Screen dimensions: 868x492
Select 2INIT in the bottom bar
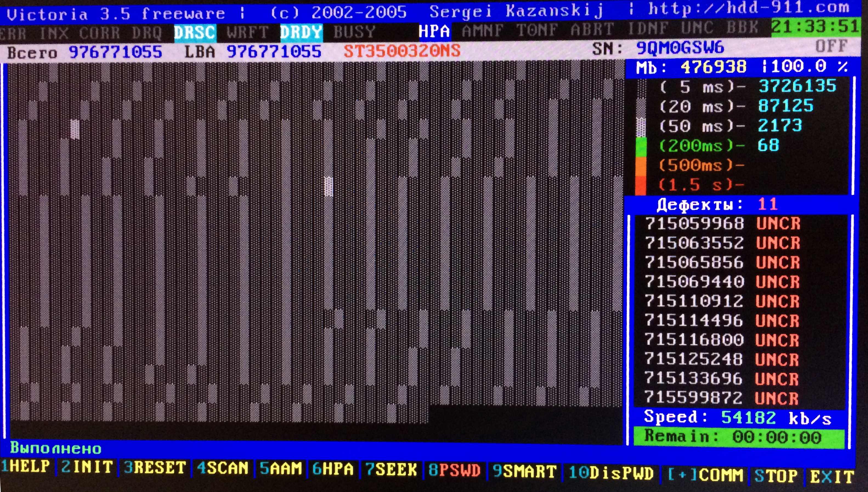point(87,467)
